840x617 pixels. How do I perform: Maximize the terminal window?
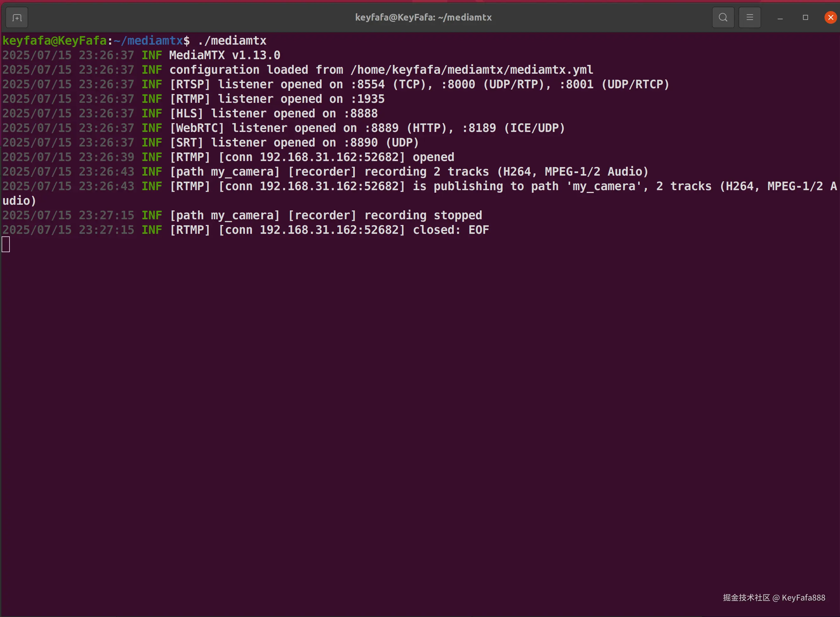[805, 17]
